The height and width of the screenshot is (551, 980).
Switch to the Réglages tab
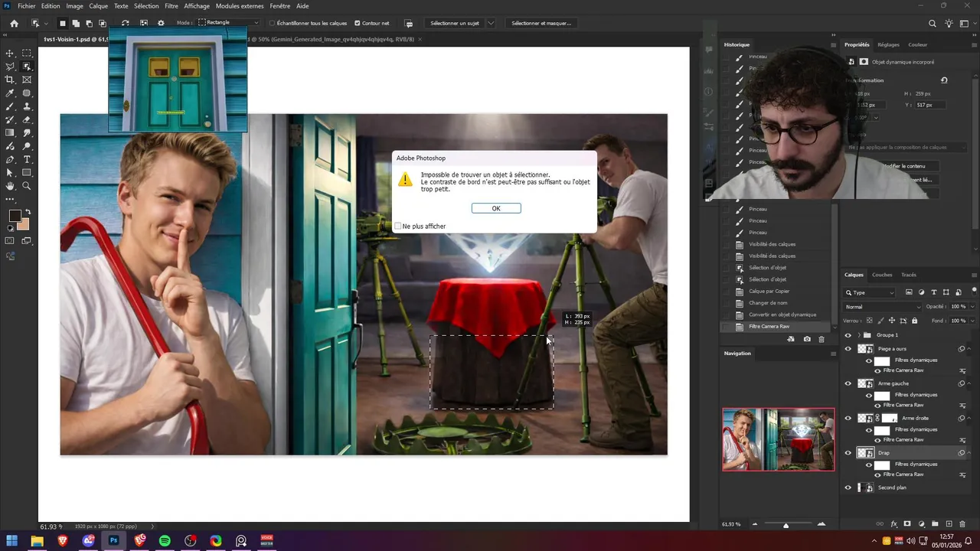(888, 44)
